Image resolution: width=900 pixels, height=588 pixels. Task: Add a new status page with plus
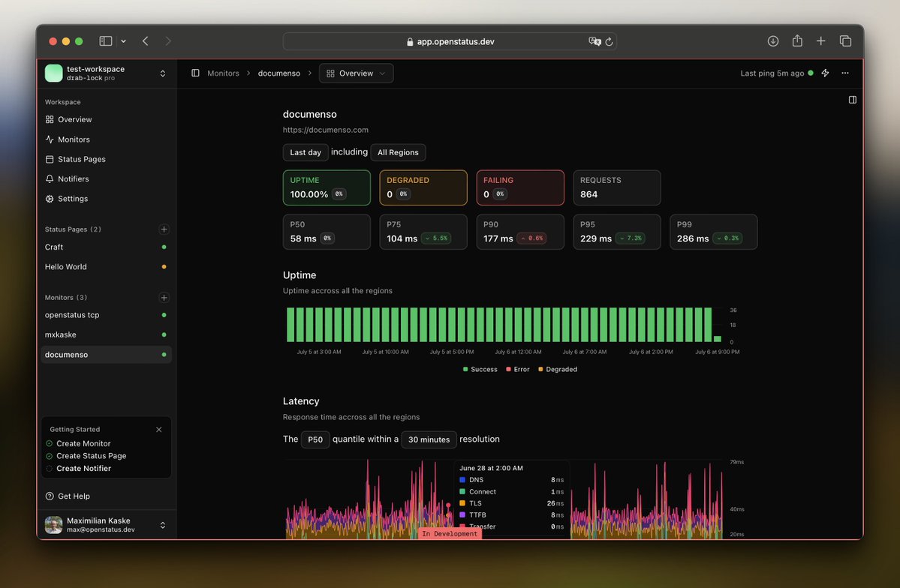pos(164,229)
